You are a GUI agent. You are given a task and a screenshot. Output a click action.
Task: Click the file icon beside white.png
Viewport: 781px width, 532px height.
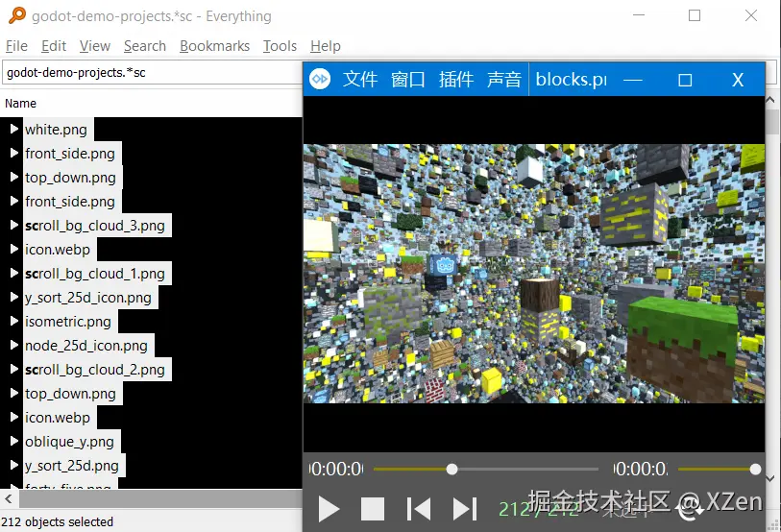tap(14, 129)
